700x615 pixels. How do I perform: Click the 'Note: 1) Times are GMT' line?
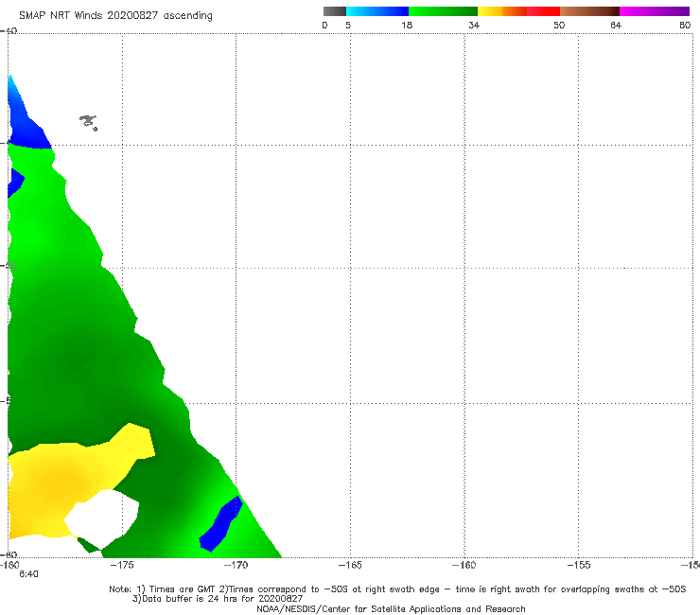[x=397, y=589]
